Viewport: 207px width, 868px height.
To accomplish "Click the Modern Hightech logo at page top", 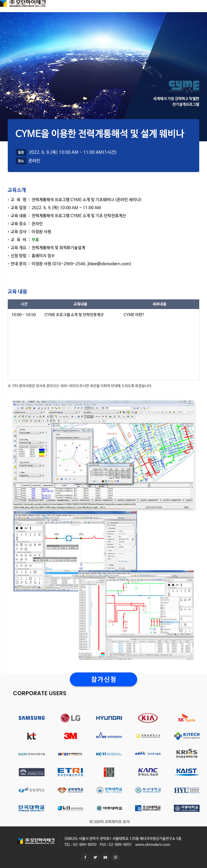I will tap(23, 4).
